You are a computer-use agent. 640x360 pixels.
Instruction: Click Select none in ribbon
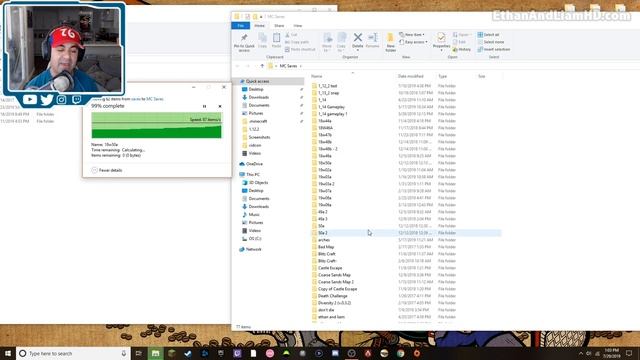pyautogui.click(x=491, y=42)
